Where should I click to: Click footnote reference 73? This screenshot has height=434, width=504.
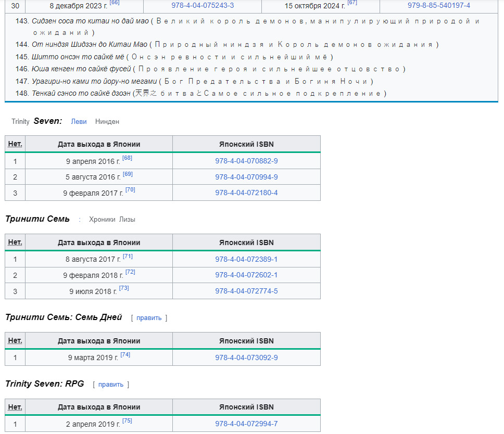(124, 288)
